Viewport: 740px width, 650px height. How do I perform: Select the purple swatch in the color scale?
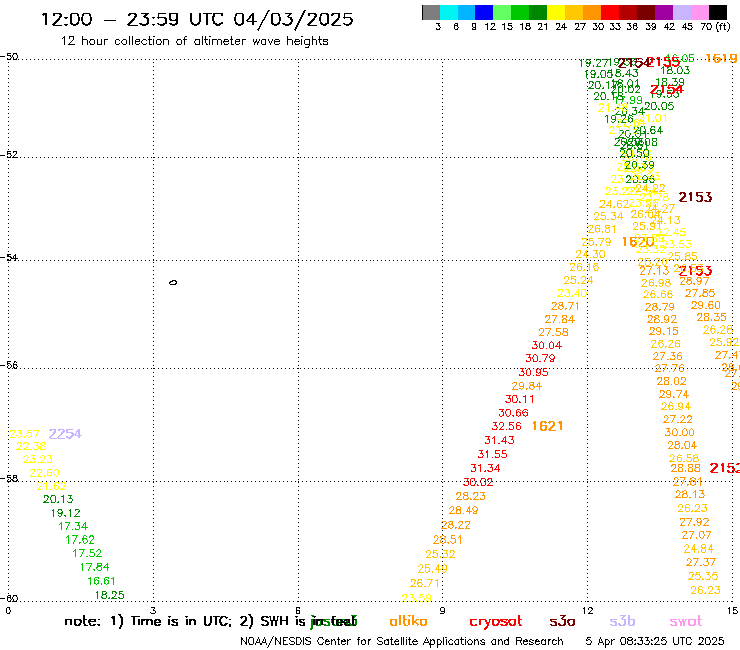click(x=664, y=12)
